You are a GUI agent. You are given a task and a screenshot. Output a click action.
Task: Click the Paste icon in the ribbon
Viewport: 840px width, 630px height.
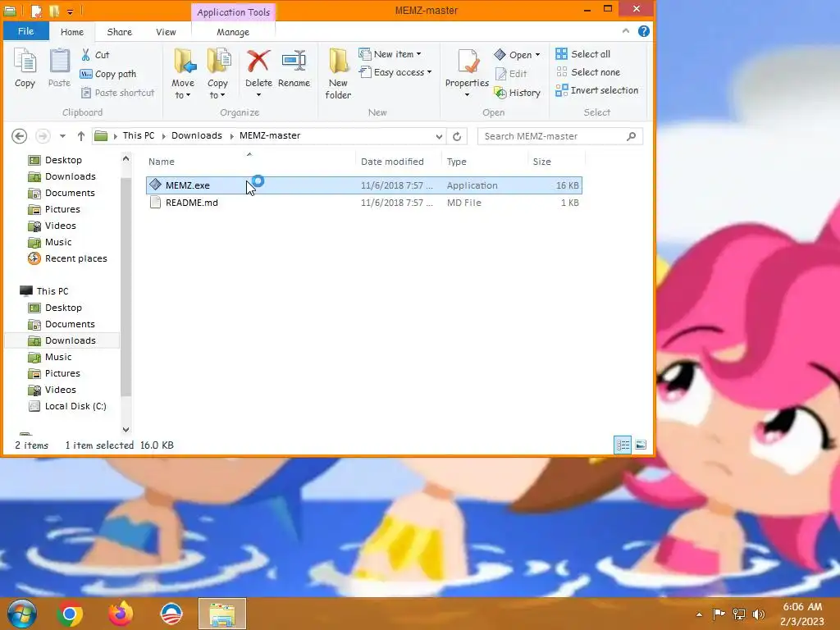click(59, 68)
